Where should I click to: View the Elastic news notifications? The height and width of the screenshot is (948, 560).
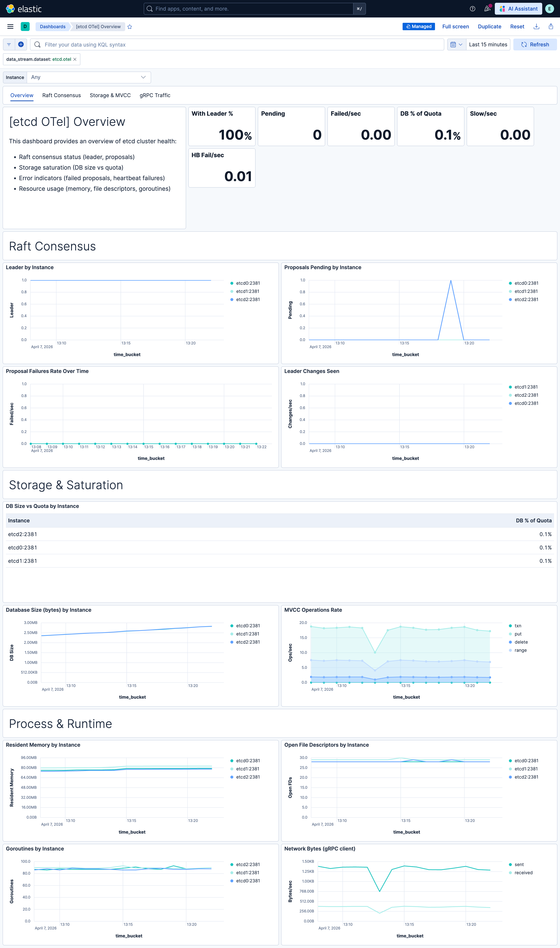(x=487, y=8)
